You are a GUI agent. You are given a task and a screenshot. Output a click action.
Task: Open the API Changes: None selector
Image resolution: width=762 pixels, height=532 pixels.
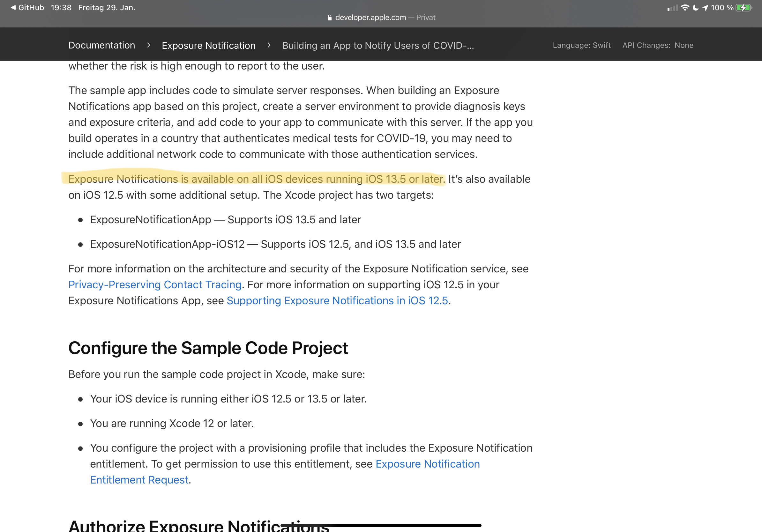click(657, 45)
